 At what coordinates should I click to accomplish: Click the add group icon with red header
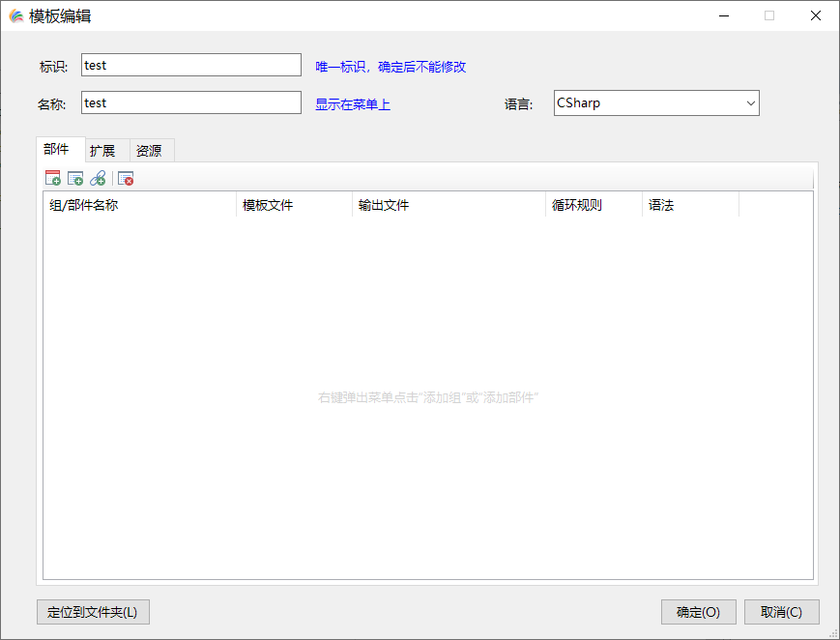click(x=53, y=178)
